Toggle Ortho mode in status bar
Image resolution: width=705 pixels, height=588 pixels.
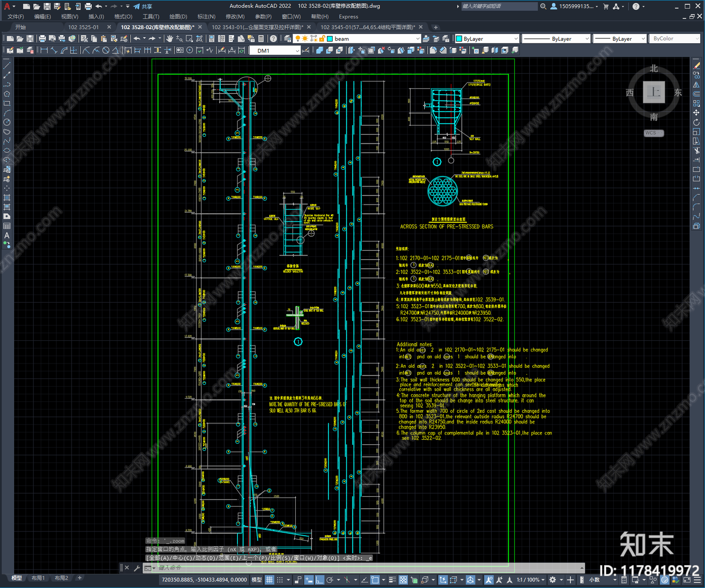(319, 580)
